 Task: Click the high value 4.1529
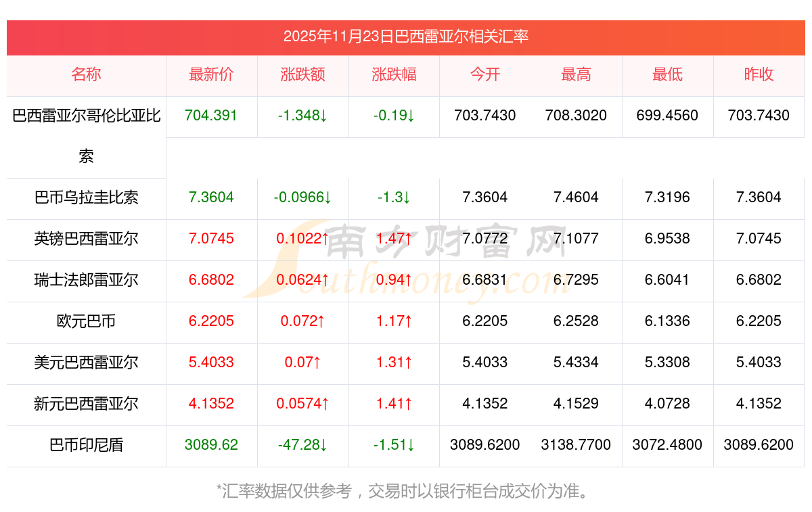tap(576, 404)
